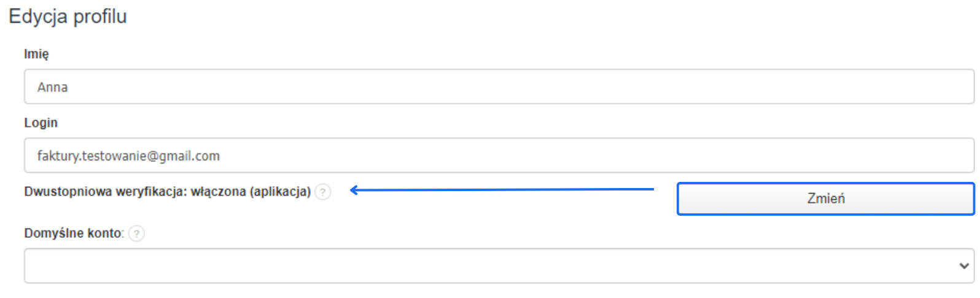Click the empty right side of the Imię field

(x=798, y=87)
